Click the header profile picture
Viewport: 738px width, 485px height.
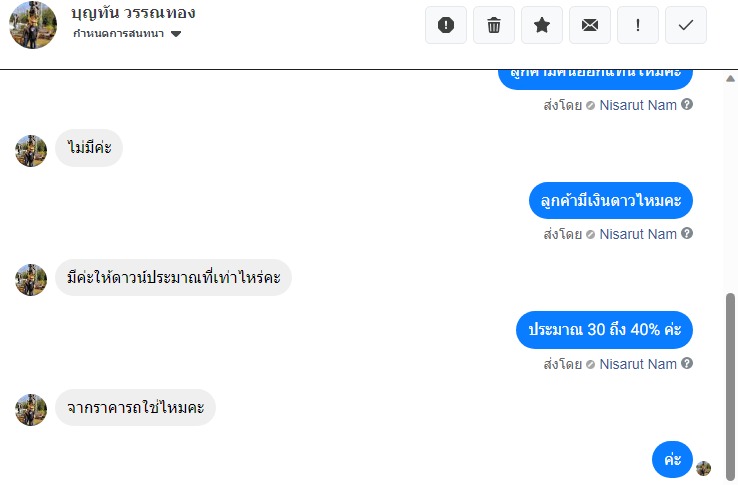tap(33, 24)
